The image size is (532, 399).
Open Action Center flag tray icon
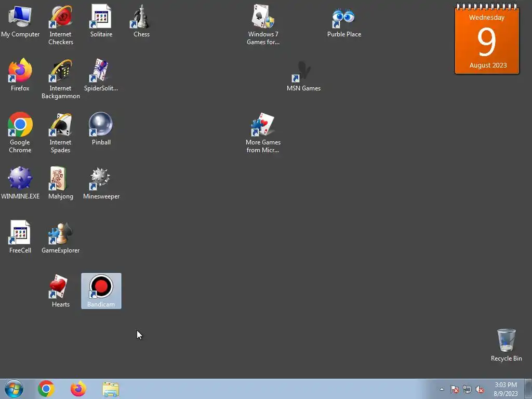tap(454, 389)
